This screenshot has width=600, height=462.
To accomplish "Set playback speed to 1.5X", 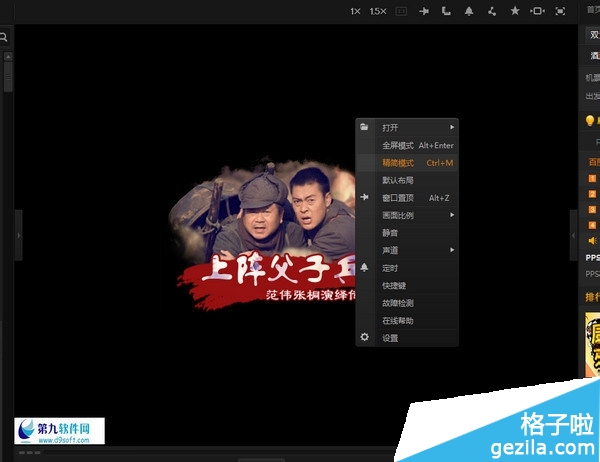I will 378,11.
